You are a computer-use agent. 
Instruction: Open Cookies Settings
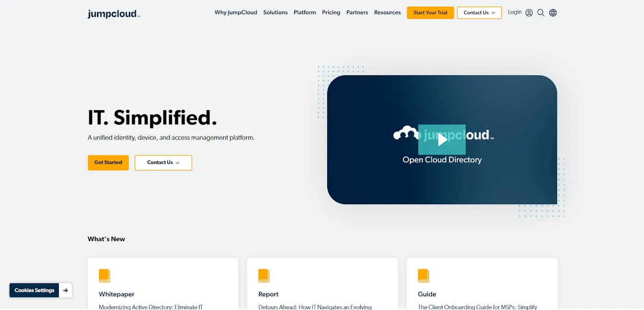34,290
